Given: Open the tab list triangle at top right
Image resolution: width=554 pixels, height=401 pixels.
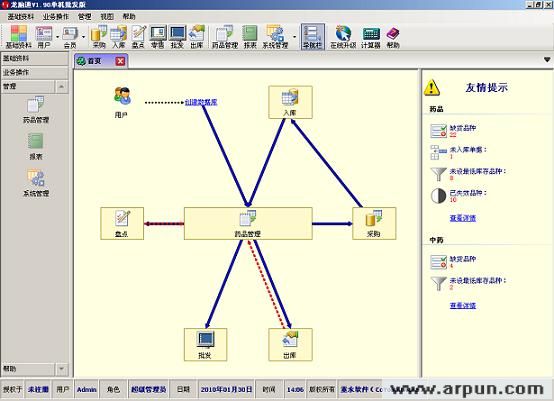Looking at the screenshot, I should pyautogui.click(x=547, y=60).
